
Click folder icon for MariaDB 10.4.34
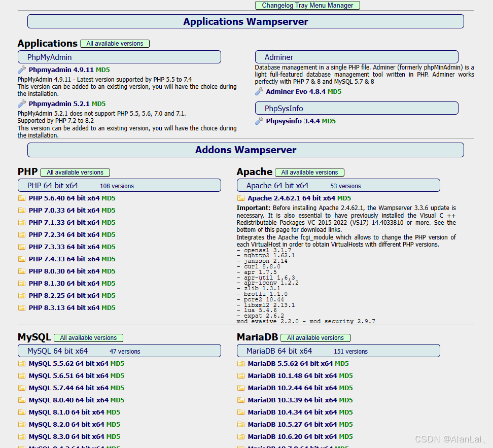coord(241,412)
